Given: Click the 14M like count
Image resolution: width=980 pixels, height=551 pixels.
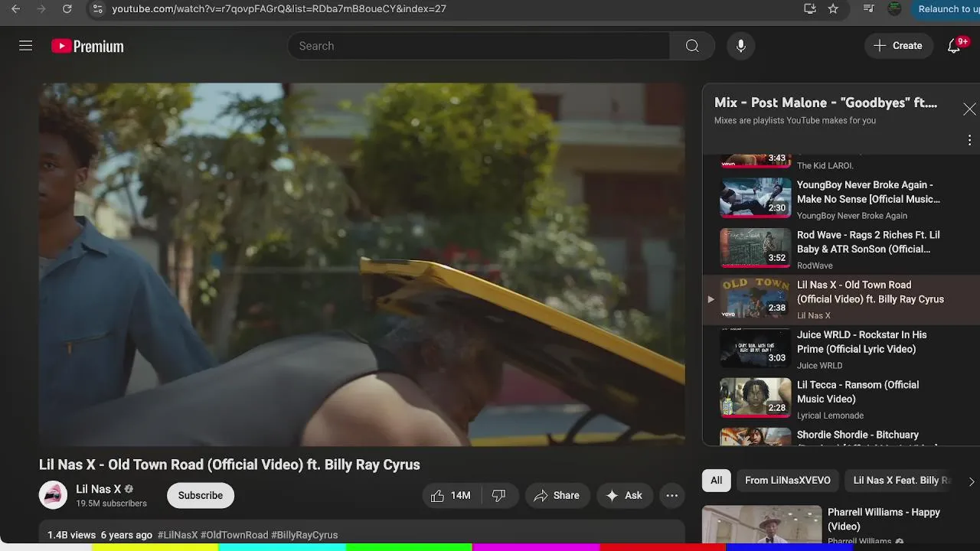Looking at the screenshot, I should point(460,496).
